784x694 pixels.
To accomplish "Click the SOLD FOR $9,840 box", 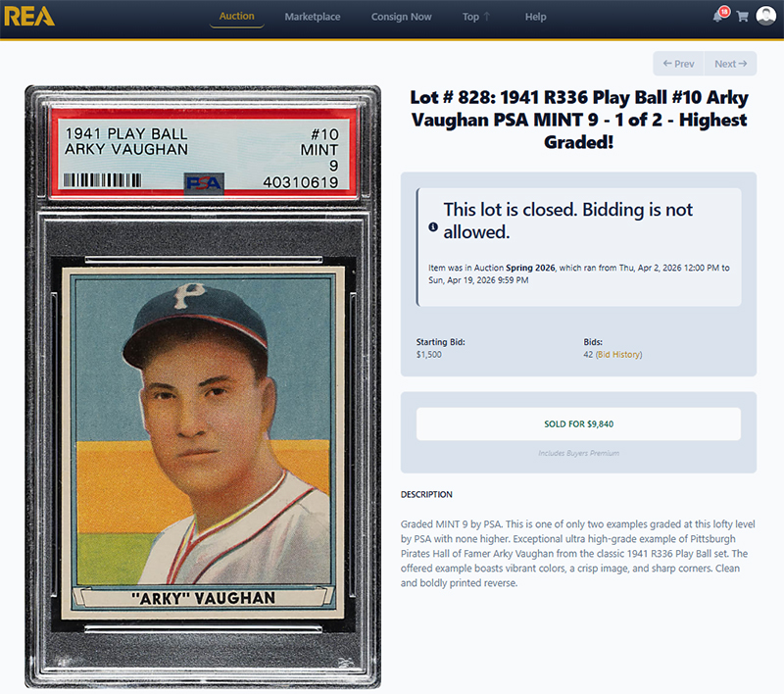I will 578,424.
